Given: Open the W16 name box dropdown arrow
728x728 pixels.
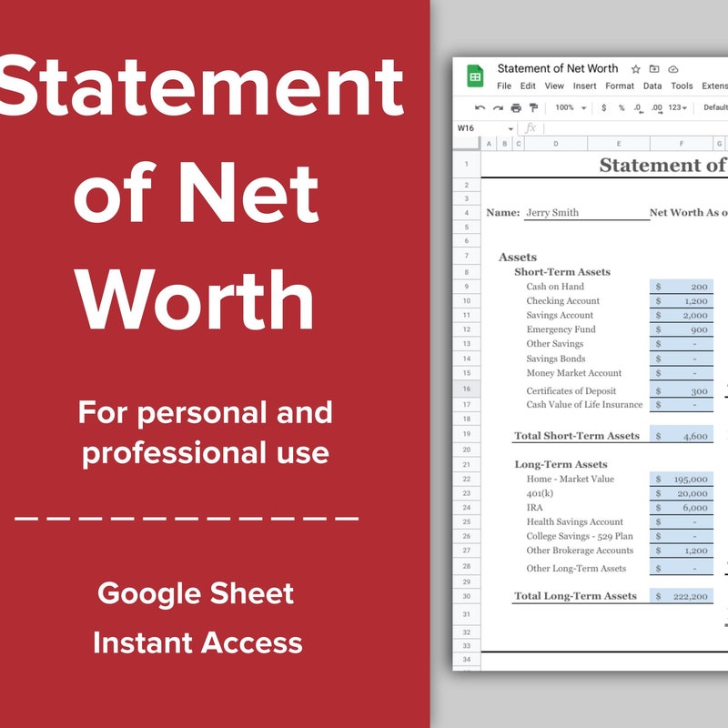Looking at the screenshot, I should pos(511,128).
